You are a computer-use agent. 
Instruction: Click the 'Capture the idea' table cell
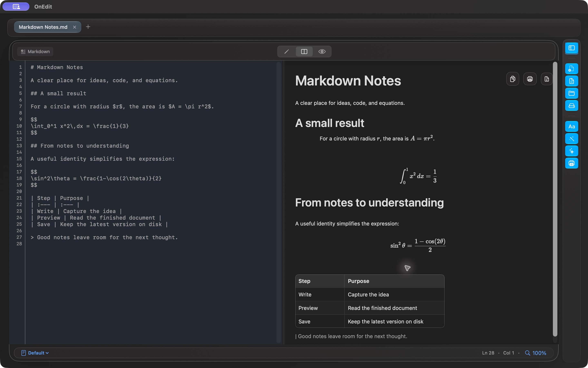click(394, 294)
